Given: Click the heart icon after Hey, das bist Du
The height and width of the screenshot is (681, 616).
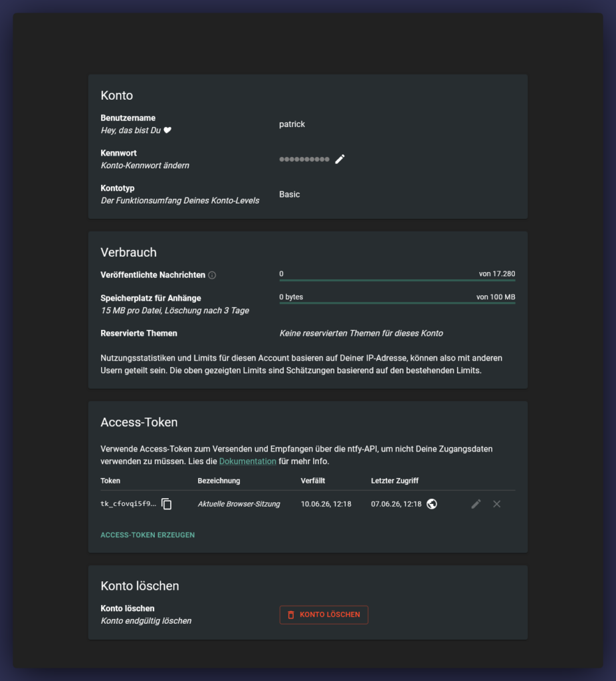Looking at the screenshot, I should [x=167, y=130].
